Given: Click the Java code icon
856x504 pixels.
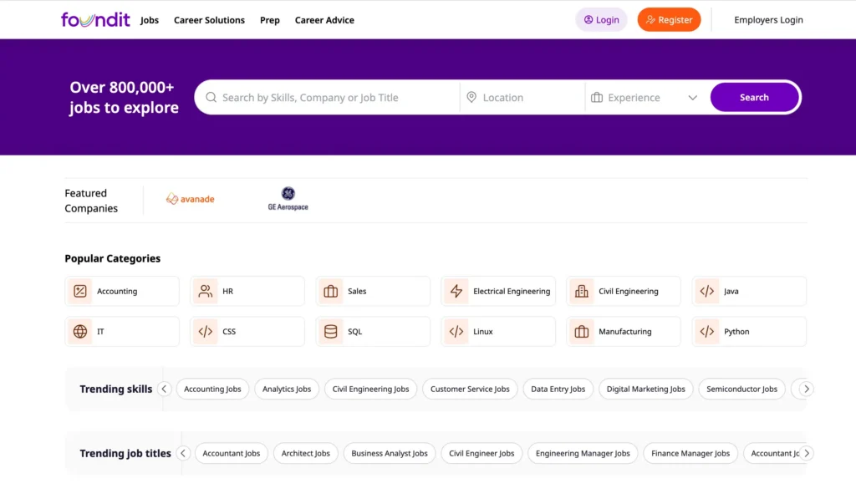Looking at the screenshot, I should tap(707, 291).
